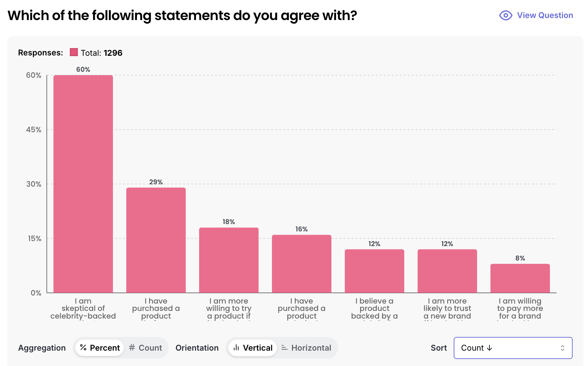Image resolution: width=588 pixels, height=366 pixels.
Task: Click the eye icon beside View Question
Action: click(505, 15)
